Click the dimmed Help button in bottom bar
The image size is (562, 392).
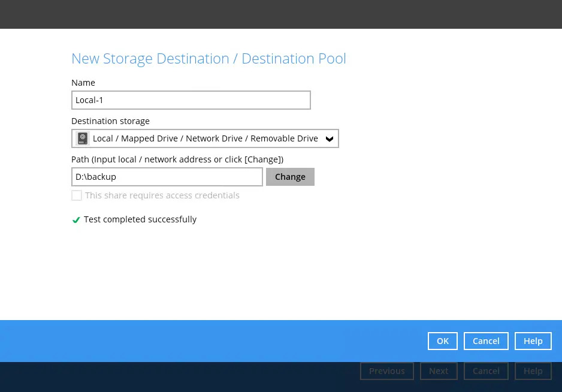tap(533, 371)
